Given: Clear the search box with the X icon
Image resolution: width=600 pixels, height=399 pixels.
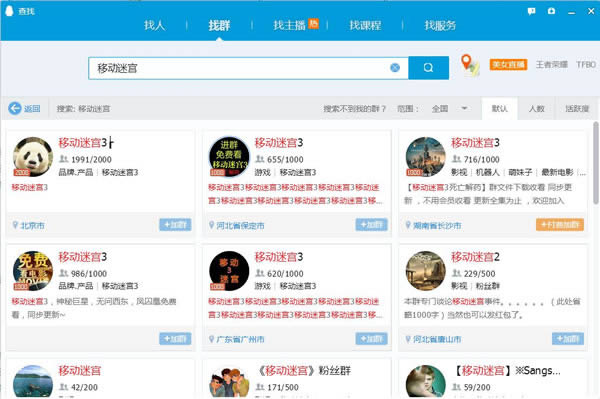Looking at the screenshot, I should [x=395, y=68].
